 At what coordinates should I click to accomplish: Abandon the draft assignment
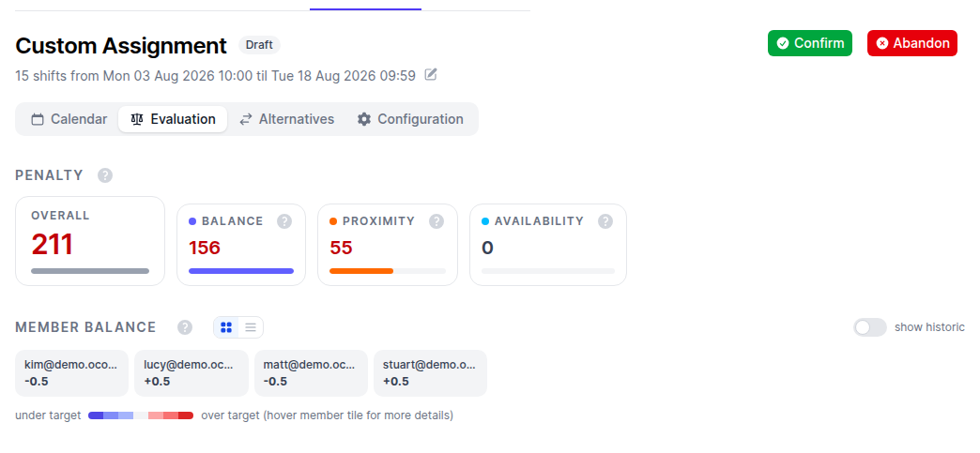pyautogui.click(x=912, y=43)
